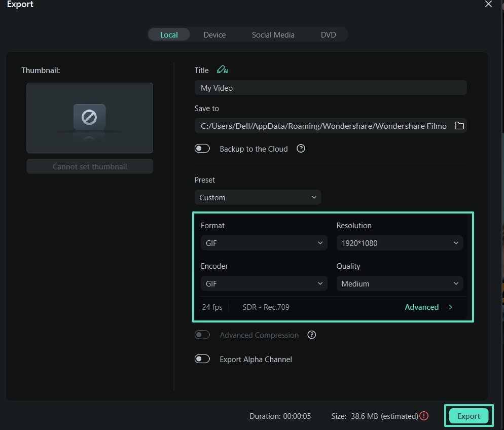Switch to the Device tab
Image resolution: width=504 pixels, height=430 pixels.
pyautogui.click(x=214, y=34)
